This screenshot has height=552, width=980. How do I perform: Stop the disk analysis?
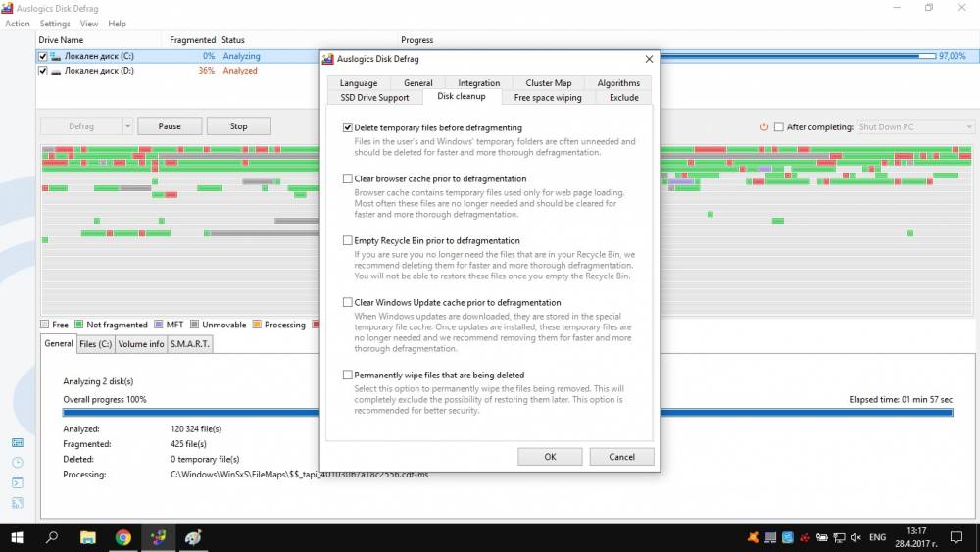point(239,126)
